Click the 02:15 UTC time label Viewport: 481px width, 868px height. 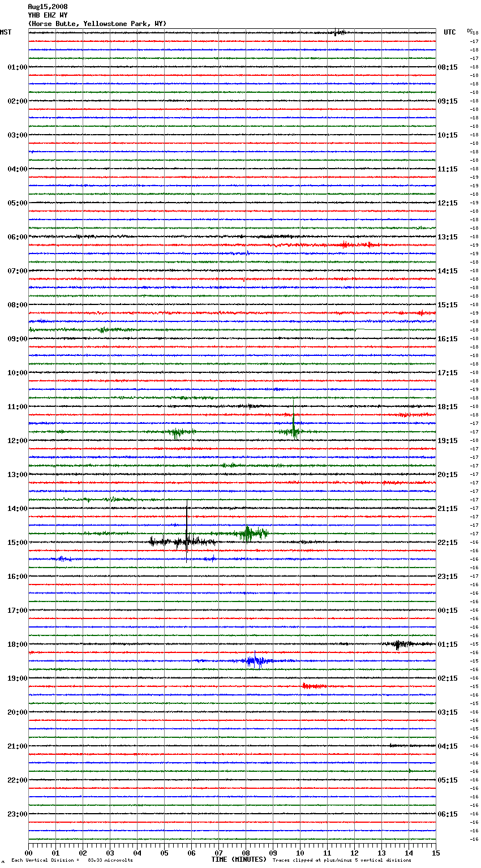(x=448, y=678)
